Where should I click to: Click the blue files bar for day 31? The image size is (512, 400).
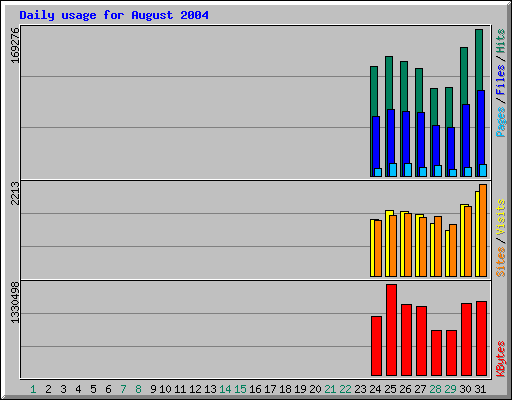click(x=481, y=127)
